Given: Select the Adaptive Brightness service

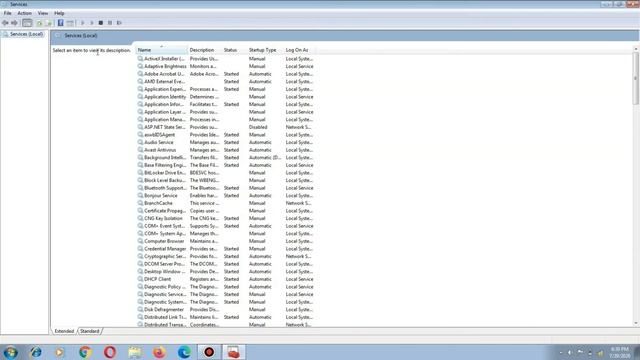Looking at the screenshot, I should (225, 66).
